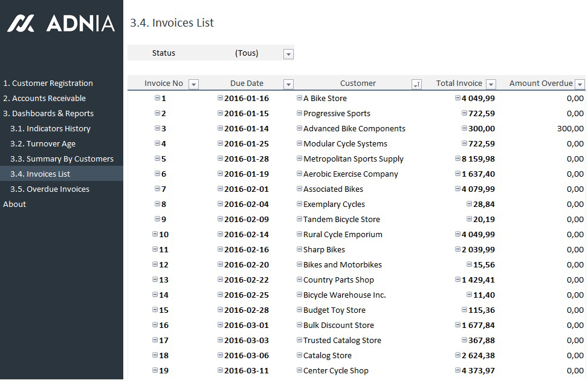Go to Customer Registration page

click(x=48, y=83)
